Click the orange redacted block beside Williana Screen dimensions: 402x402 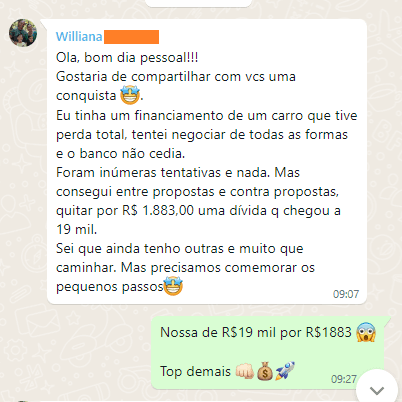[131, 37]
